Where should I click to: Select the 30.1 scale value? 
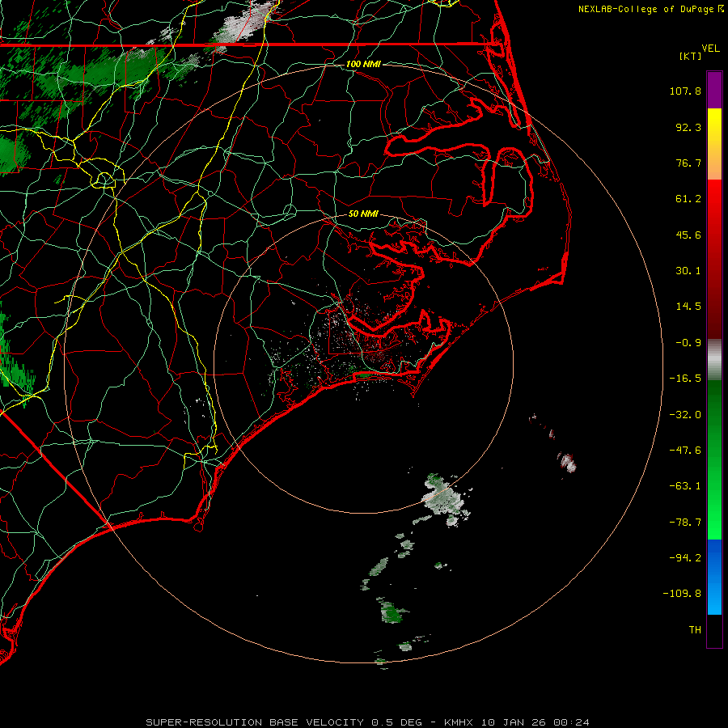coord(688,271)
